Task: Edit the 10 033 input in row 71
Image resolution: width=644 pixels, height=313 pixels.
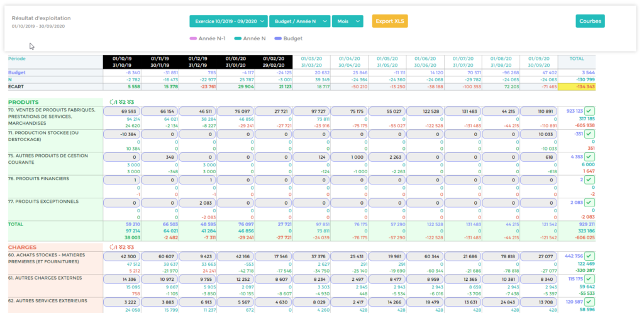Action: point(539,135)
